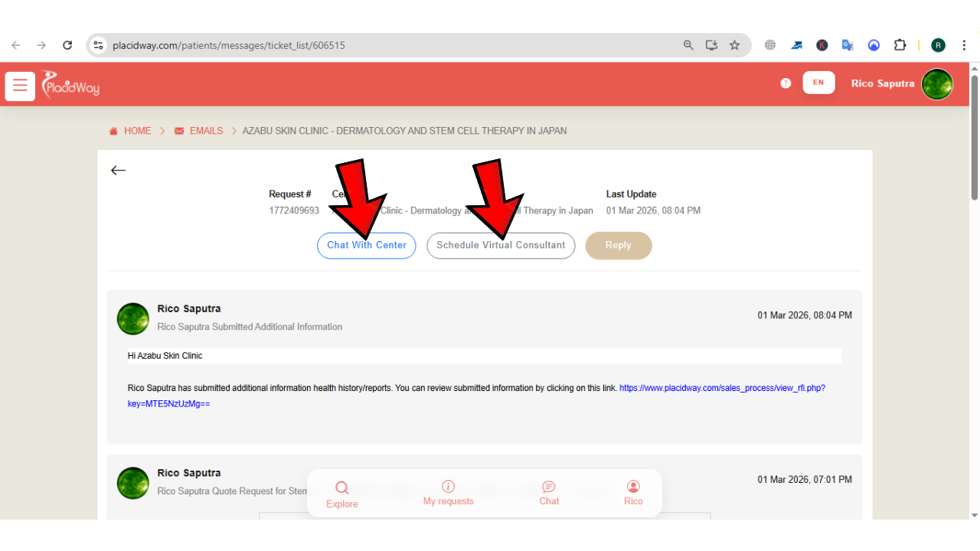Image resolution: width=980 pixels, height=551 pixels.
Task: Click the PlacidWay logo
Action: [70, 84]
